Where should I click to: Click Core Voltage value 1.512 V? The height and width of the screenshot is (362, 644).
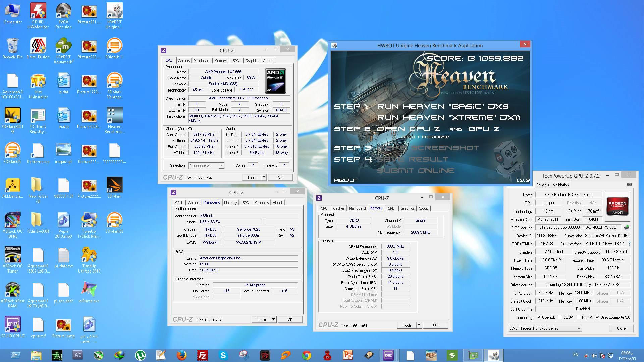click(x=246, y=90)
